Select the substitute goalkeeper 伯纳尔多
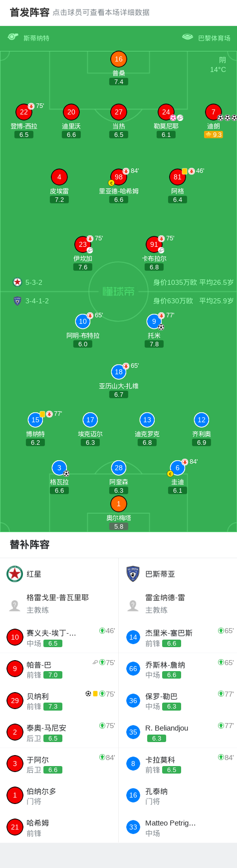Image resolution: width=237 pixels, height=868 pixels. [x=59, y=795]
